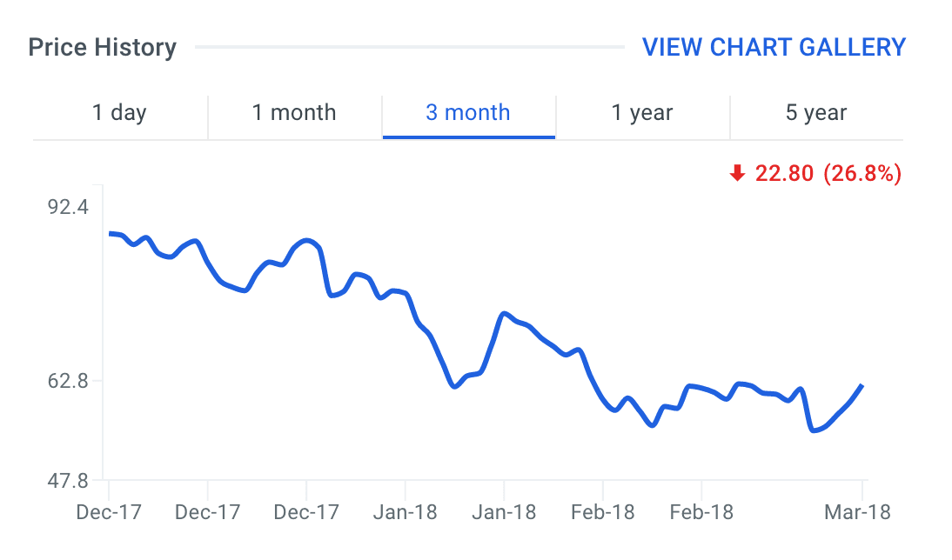Click the leftmost Jan-18 axis label
The width and height of the screenshot is (952, 560).
405,511
